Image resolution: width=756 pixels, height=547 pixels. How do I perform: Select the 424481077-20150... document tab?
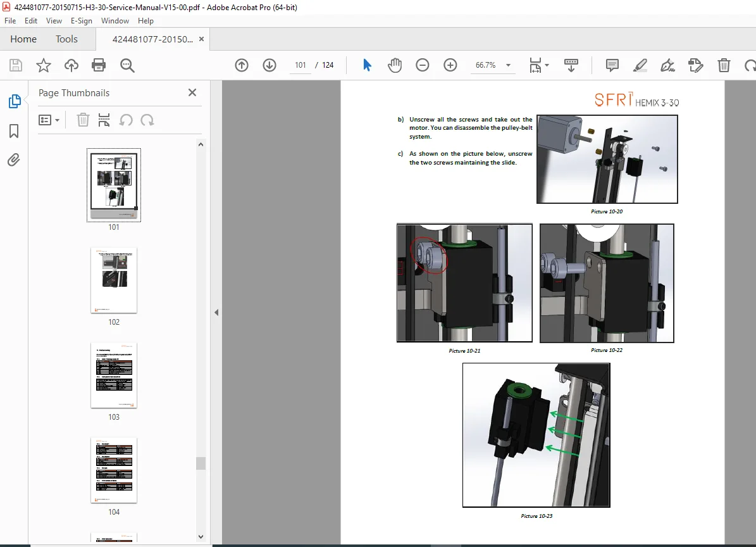(152, 39)
